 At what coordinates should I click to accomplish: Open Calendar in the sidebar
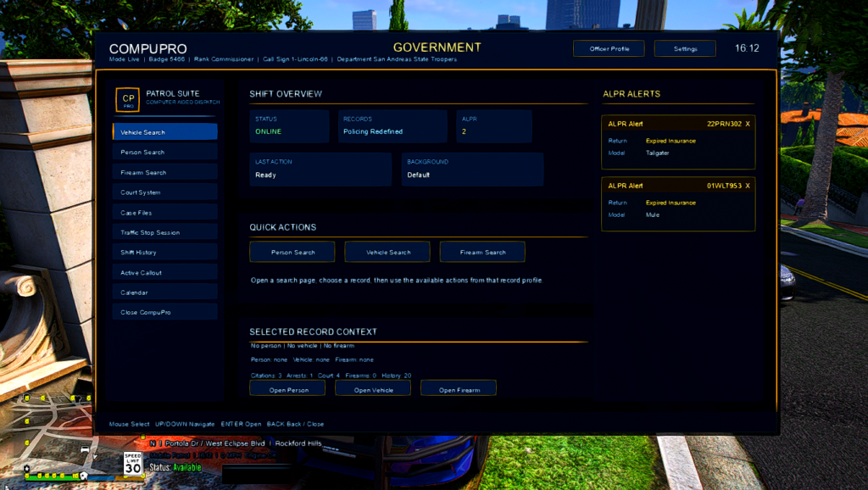165,292
